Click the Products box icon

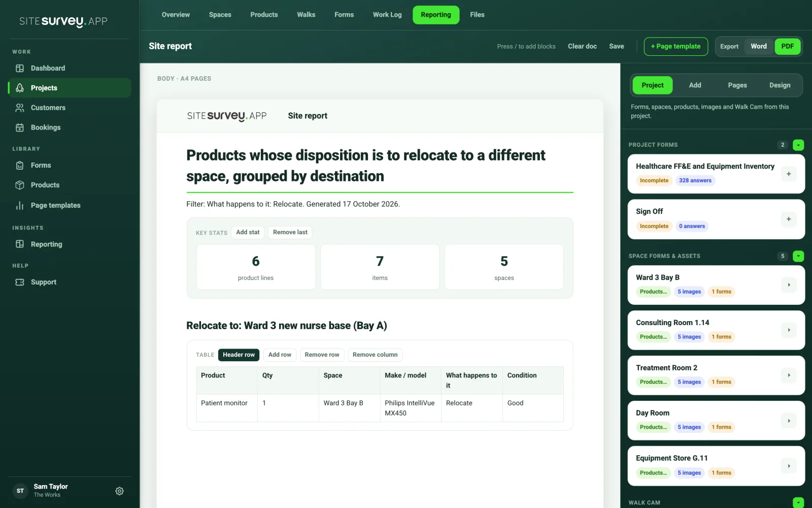pyautogui.click(x=20, y=185)
